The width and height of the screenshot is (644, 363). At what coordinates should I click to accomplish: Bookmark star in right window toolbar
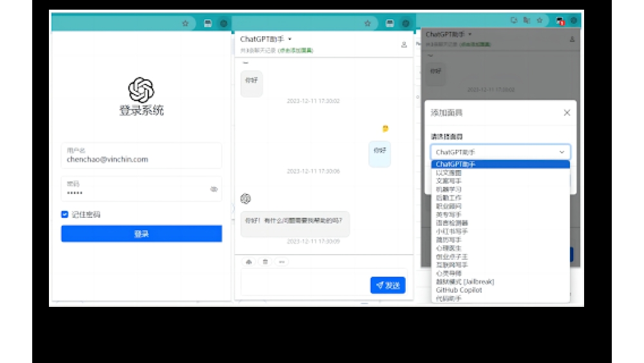540,20
